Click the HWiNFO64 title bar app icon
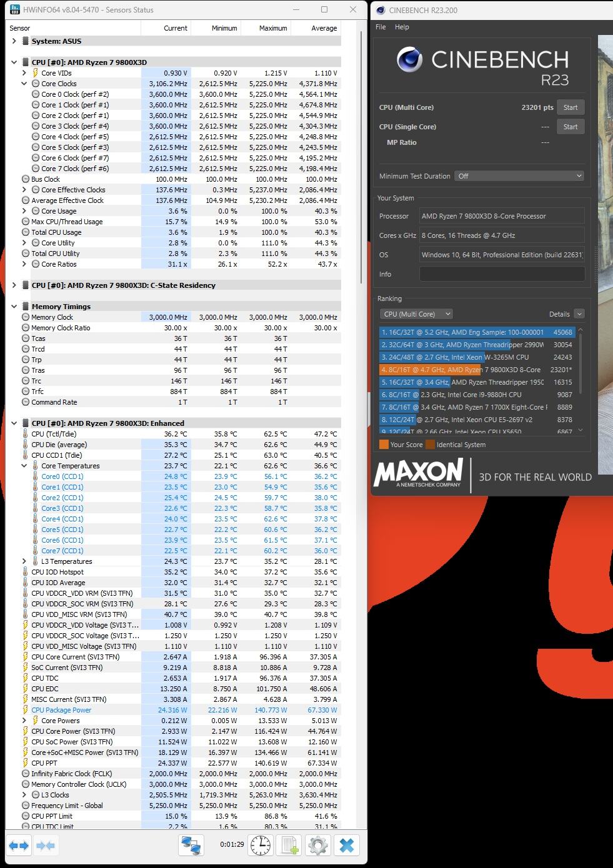This screenshot has width=613, height=868. coord(15,9)
